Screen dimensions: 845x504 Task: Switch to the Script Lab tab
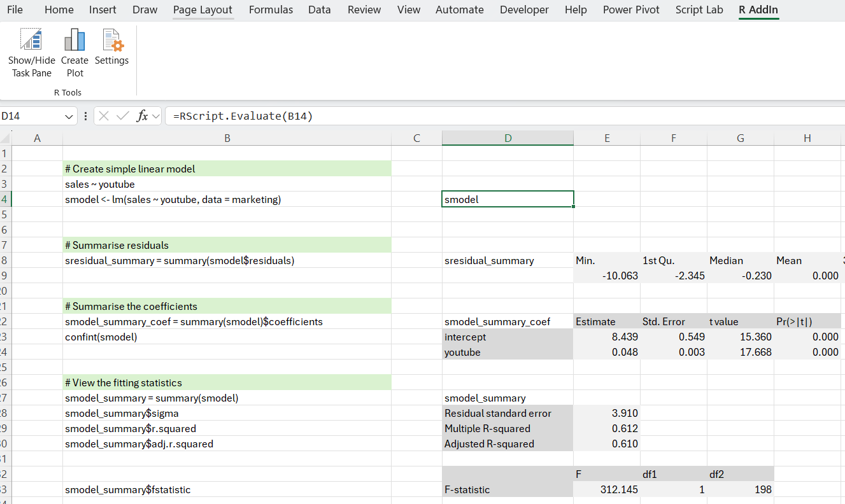699,10
